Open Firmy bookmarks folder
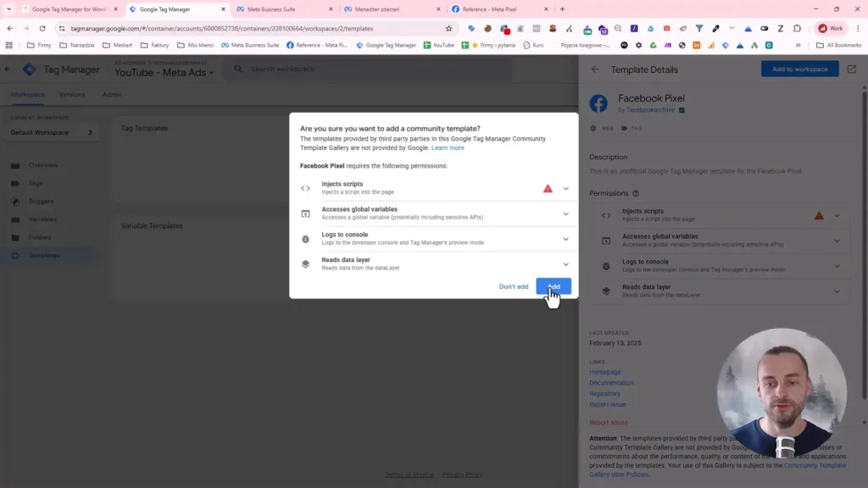 (x=39, y=46)
